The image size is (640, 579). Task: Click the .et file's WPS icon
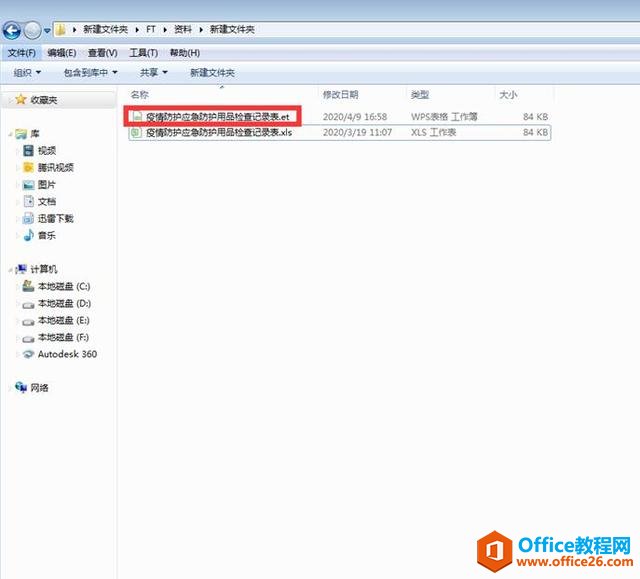click(x=137, y=117)
